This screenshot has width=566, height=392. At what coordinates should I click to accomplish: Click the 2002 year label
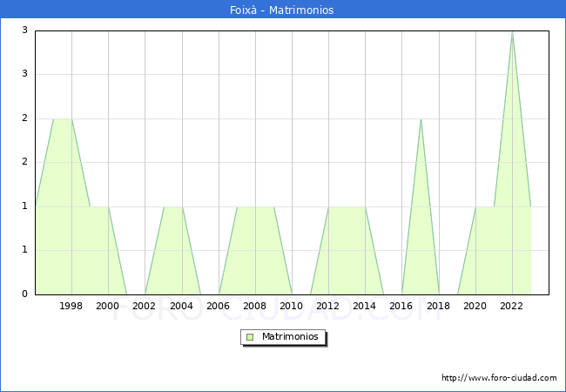145,306
